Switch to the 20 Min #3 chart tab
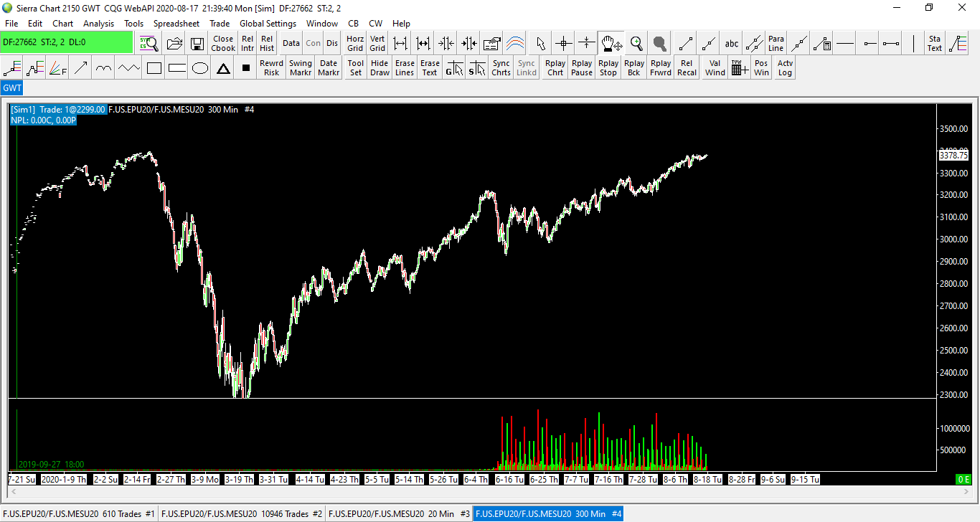This screenshot has width=980, height=522. [399, 513]
